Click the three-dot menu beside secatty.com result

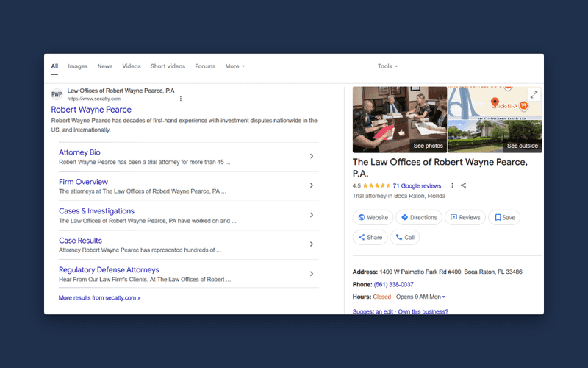tap(181, 99)
